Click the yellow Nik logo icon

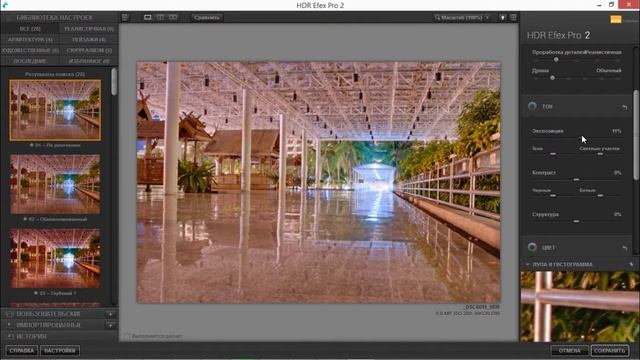[616, 19]
